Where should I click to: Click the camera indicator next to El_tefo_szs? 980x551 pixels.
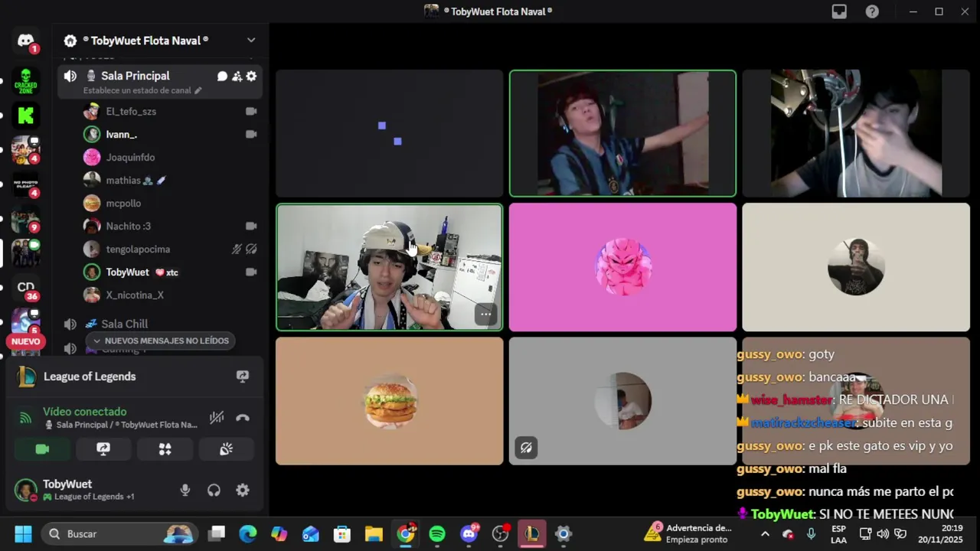pos(251,112)
